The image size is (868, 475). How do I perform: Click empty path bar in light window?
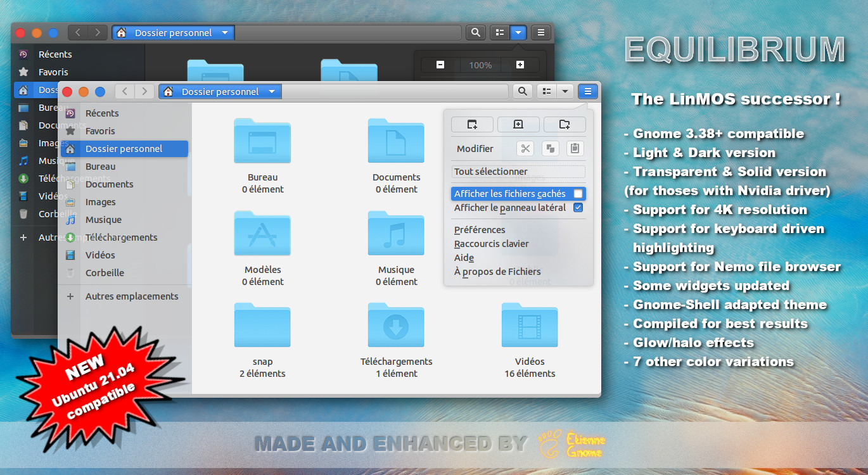point(395,92)
